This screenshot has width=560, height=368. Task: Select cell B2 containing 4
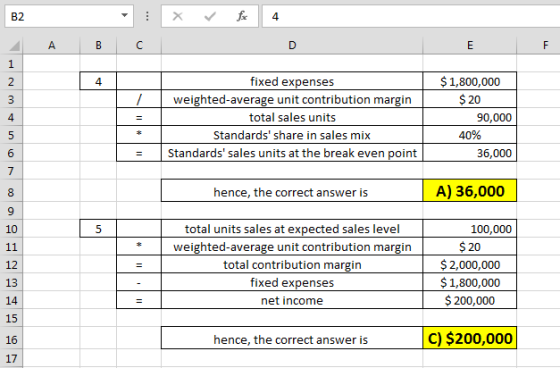98,81
